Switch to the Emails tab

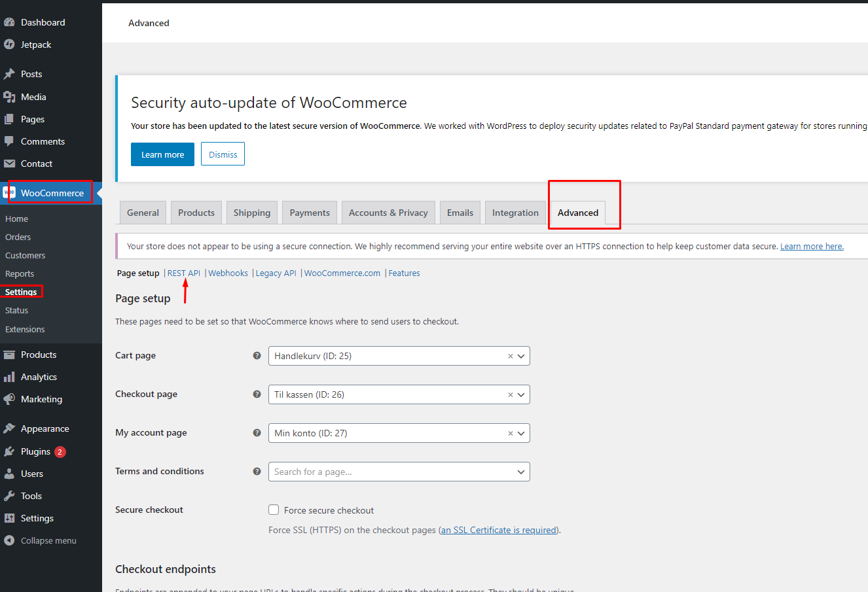point(460,213)
